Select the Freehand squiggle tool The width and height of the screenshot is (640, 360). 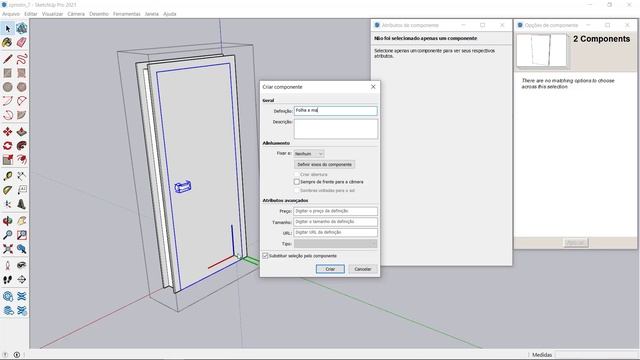point(22,59)
